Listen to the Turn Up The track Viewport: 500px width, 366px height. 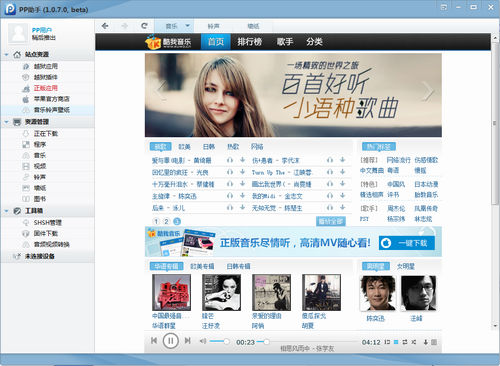tap(330, 172)
